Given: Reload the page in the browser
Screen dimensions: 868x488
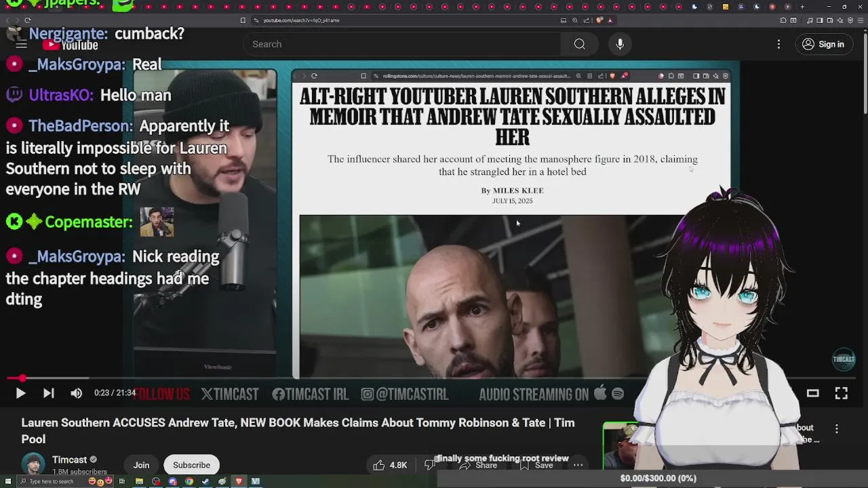Looking at the screenshot, I should [x=28, y=20].
